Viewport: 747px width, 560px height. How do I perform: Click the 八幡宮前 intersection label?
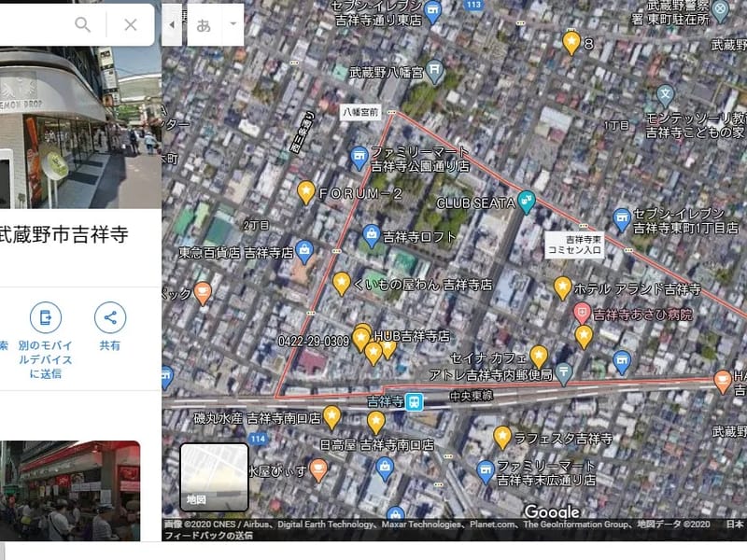(360, 112)
